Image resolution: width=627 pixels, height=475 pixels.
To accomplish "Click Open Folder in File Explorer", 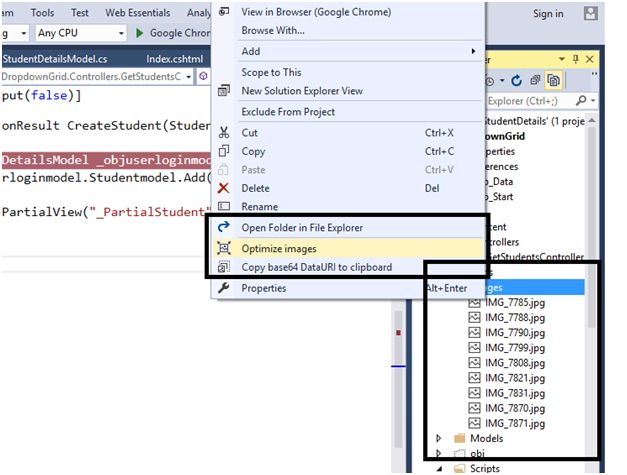I will tap(302, 228).
